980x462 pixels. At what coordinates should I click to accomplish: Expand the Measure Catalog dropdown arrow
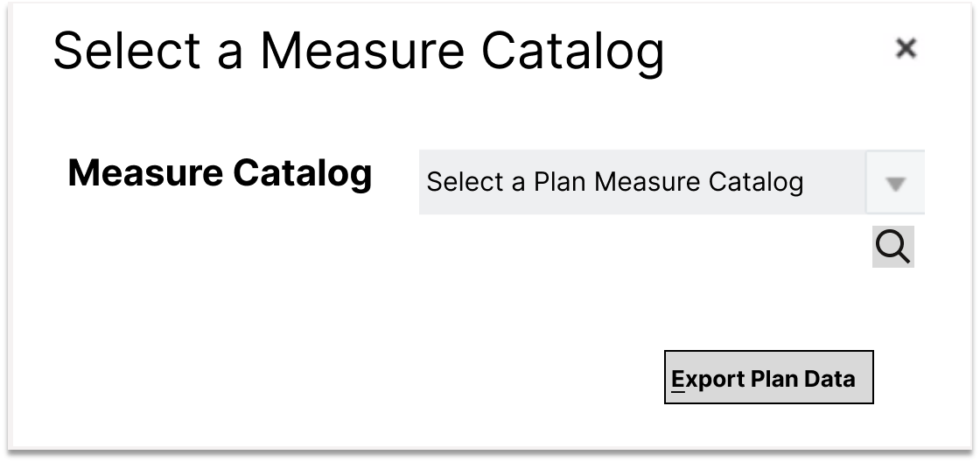pos(894,183)
